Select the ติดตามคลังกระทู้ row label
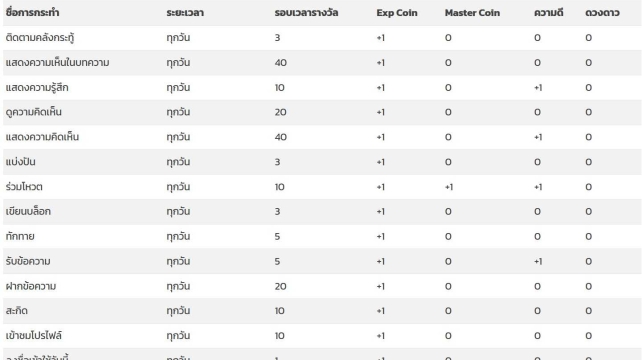This screenshot has width=642, height=360. click(40, 38)
